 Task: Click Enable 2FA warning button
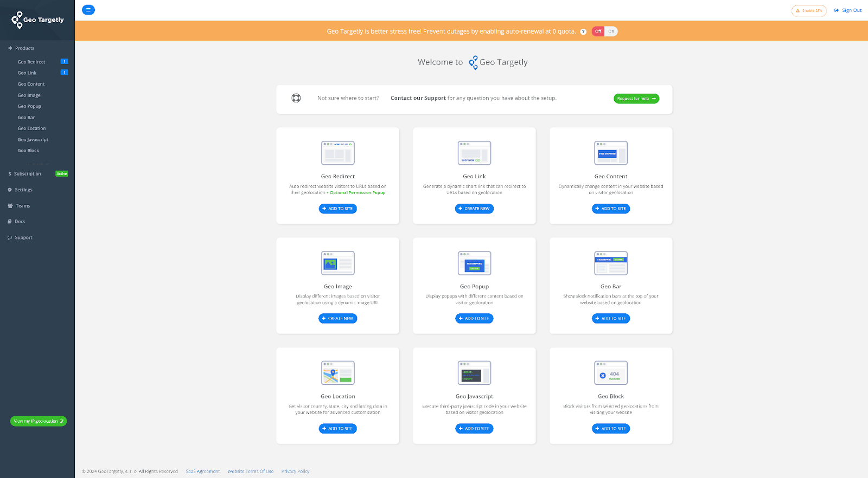[x=809, y=10]
